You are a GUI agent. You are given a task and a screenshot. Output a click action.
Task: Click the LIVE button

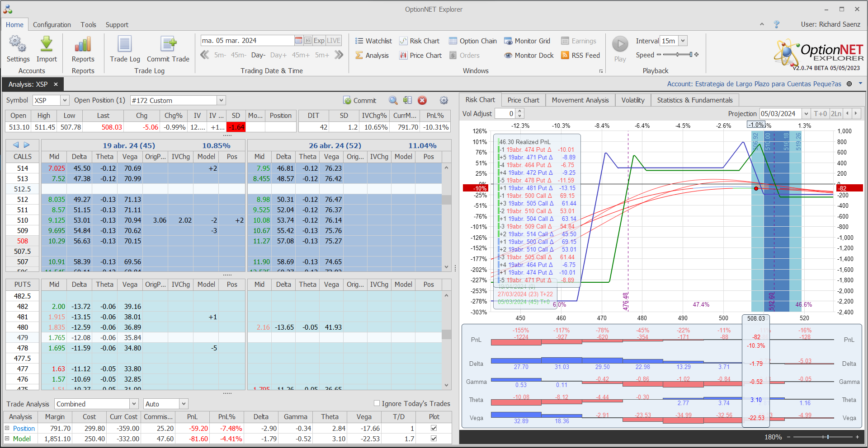tap(334, 41)
